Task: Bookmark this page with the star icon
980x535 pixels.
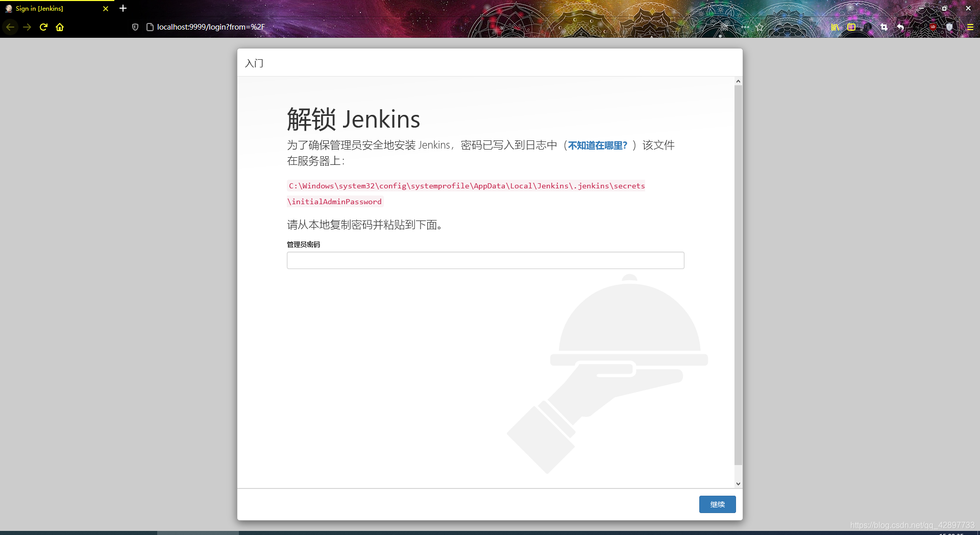Action: coord(759,27)
